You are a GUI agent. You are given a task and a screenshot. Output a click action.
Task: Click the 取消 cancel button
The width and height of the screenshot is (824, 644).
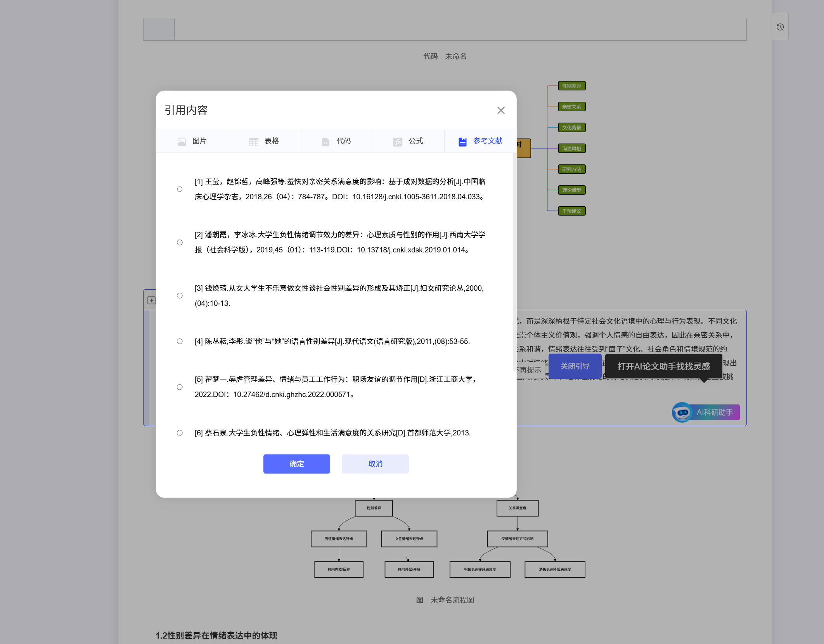coord(375,464)
